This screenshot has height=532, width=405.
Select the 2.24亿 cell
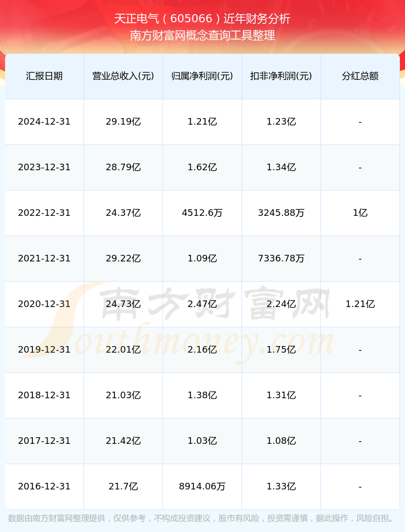point(281,304)
